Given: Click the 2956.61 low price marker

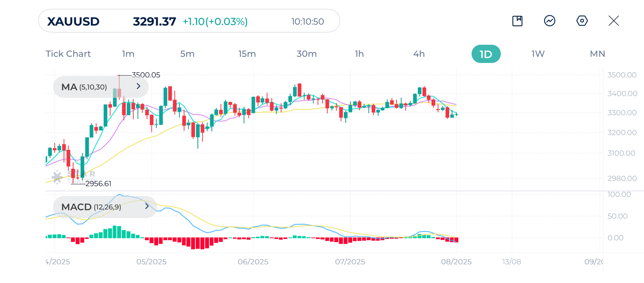Looking at the screenshot, I should tap(98, 184).
